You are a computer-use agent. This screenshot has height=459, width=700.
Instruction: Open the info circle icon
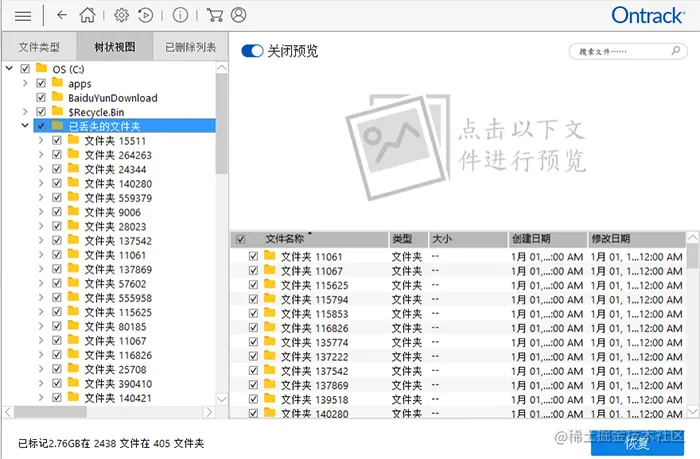(180, 15)
